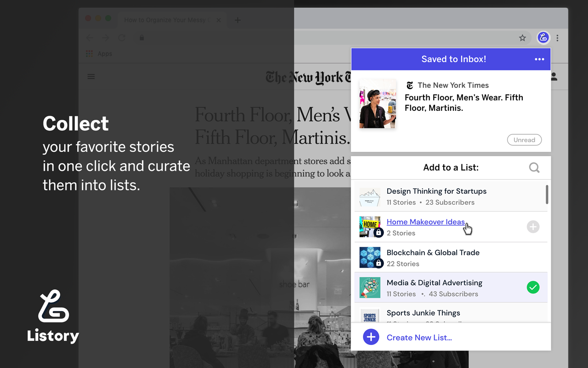Click Create New List… link

pyautogui.click(x=419, y=338)
